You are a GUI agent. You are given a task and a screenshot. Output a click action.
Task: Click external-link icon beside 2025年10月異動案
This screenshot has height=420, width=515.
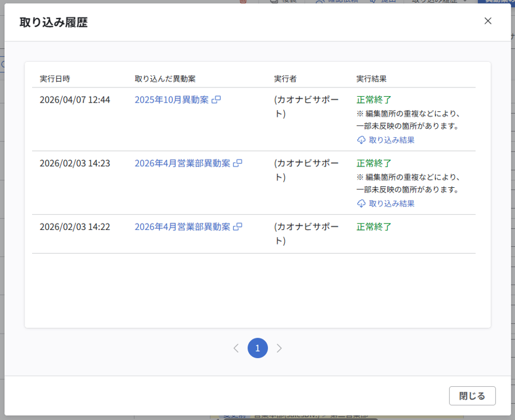pos(216,100)
